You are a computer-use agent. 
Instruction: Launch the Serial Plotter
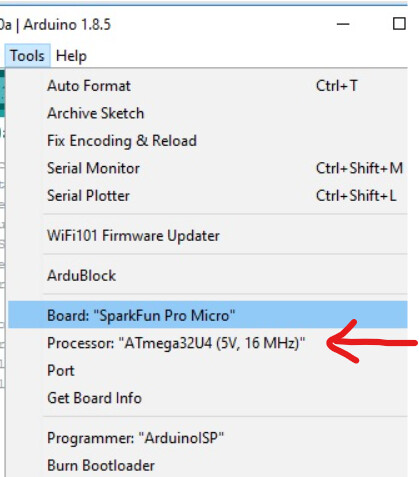pos(207,195)
